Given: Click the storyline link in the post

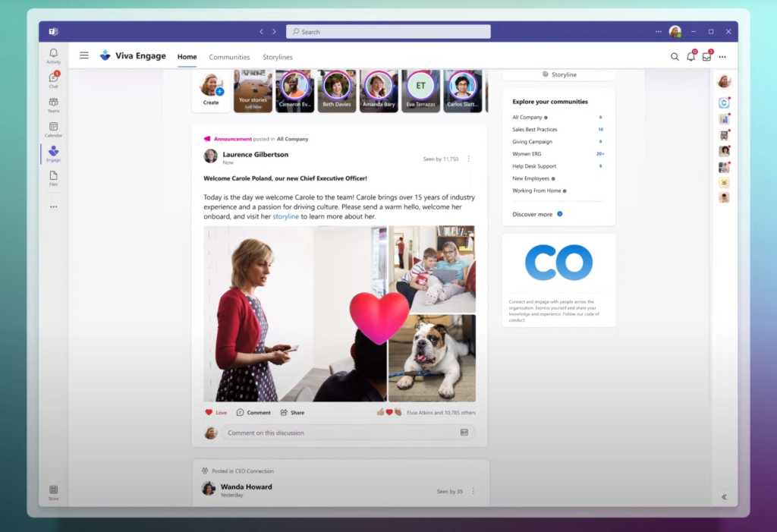Looking at the screenshot, I should 285,216.
